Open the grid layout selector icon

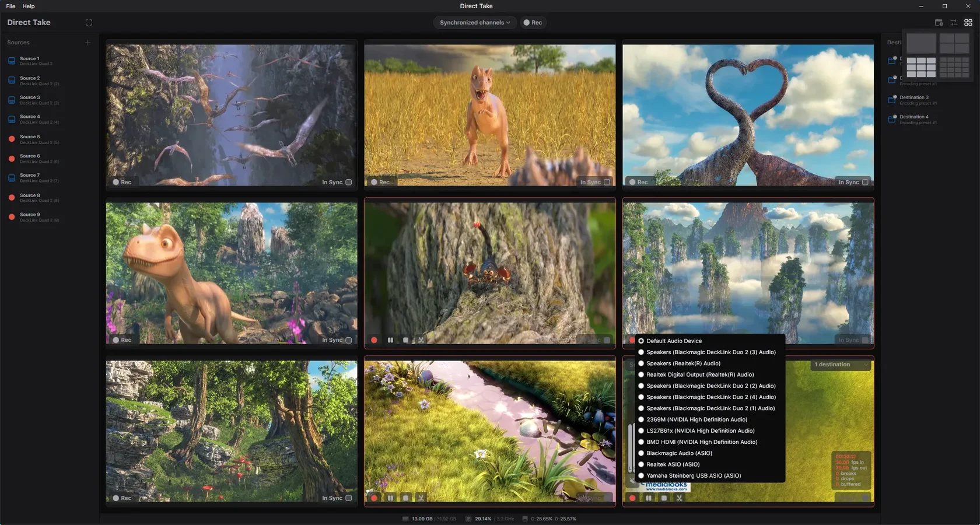[968, 23]
